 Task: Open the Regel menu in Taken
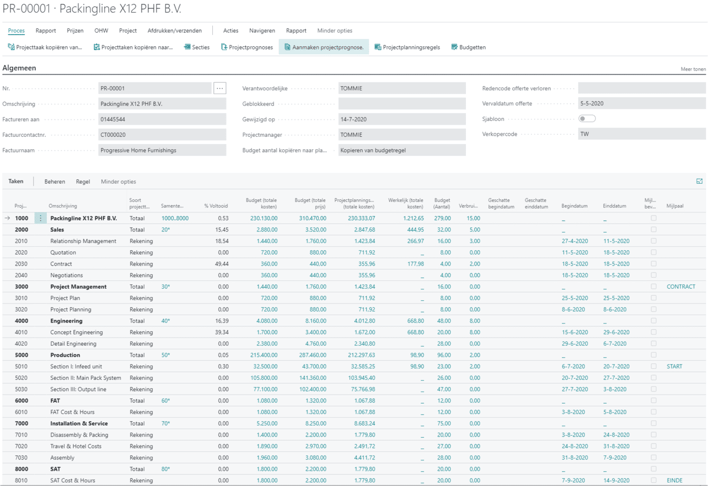point(83,182)
